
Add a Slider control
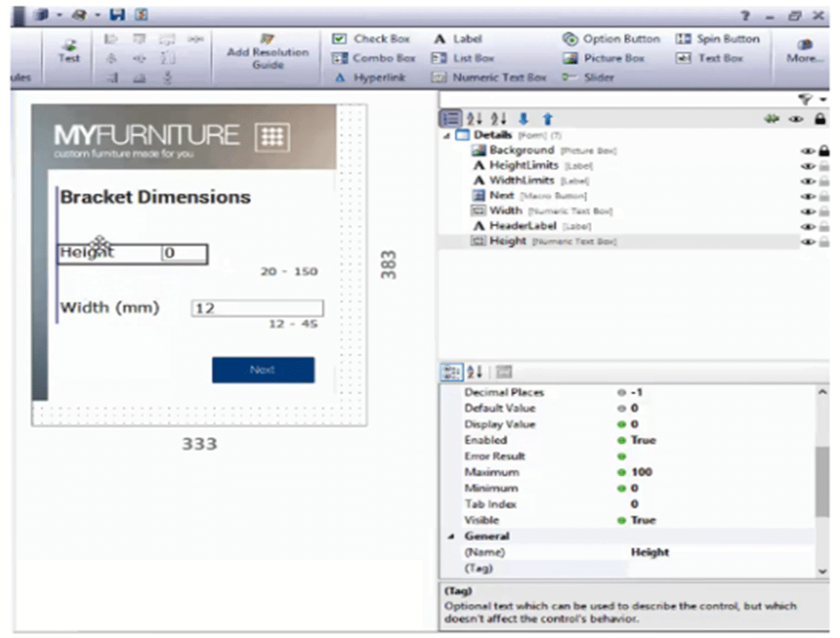(x=588, y=78)
